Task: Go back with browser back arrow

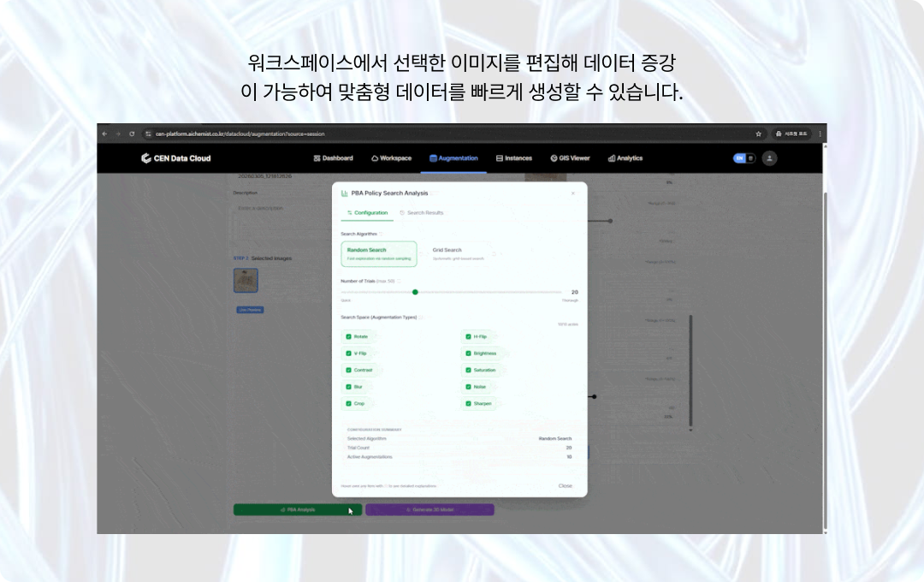Action: pos(105,134)
